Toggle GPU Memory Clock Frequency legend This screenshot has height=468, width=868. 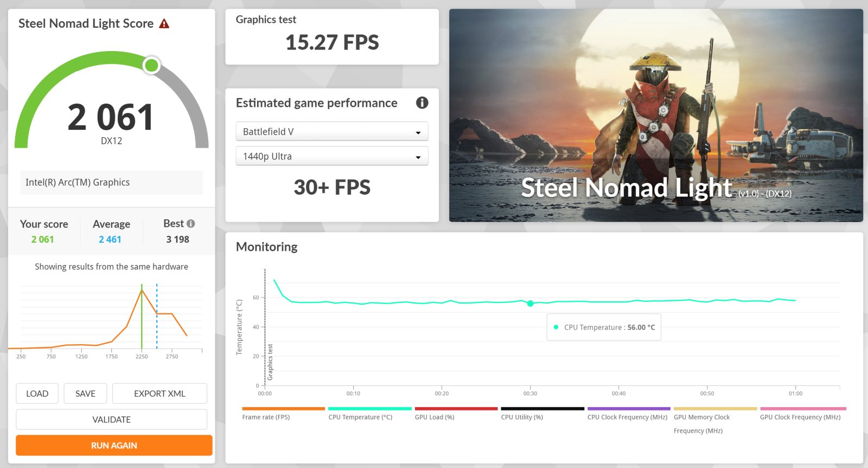714,417
